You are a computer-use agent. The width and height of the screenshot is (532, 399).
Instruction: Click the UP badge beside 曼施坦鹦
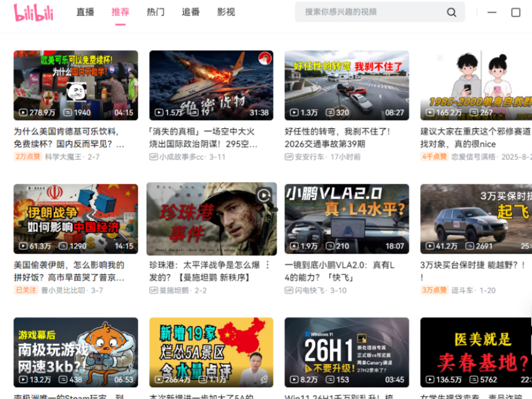(x=154, y=290)
